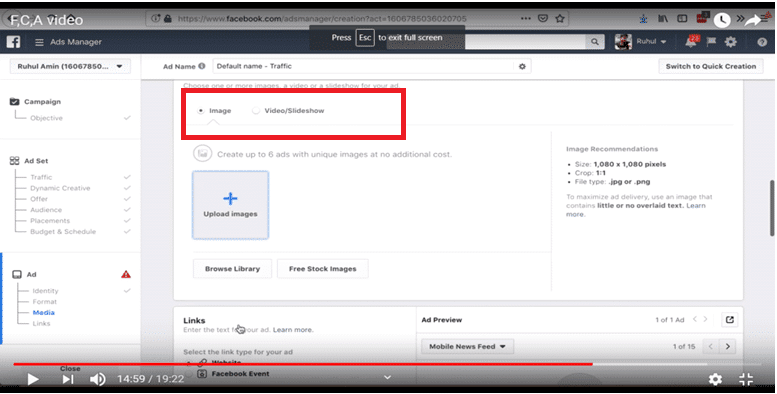Click Switch to Quick Creation button
The image size is (777, 394).
pyautogui.click(x=711, y=66)
